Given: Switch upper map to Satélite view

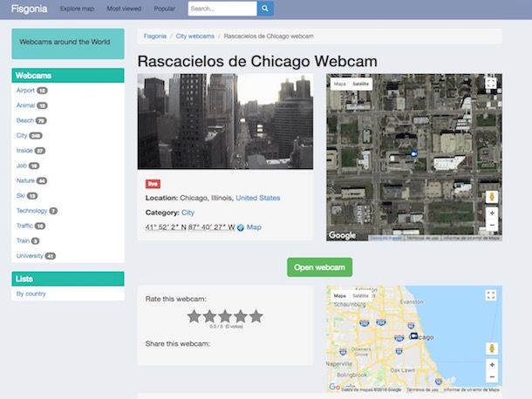Looking at the screenshot, I should [360, 85].
